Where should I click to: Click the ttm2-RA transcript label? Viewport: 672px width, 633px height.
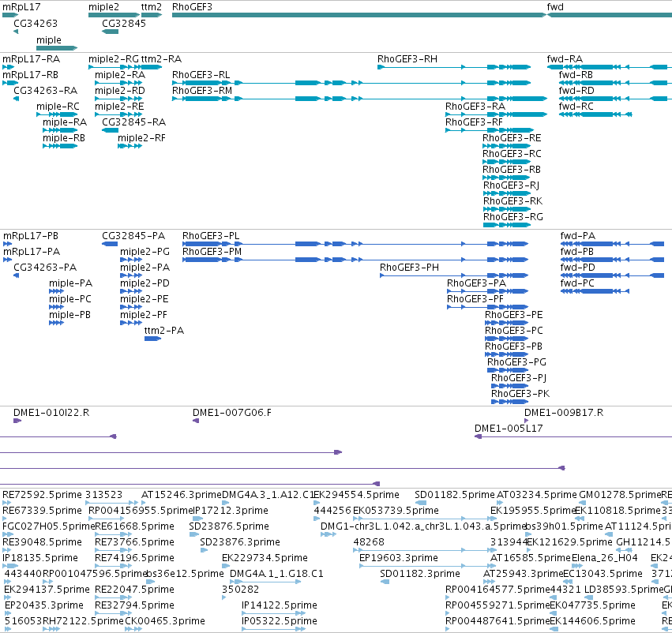(x=161, y=59)
